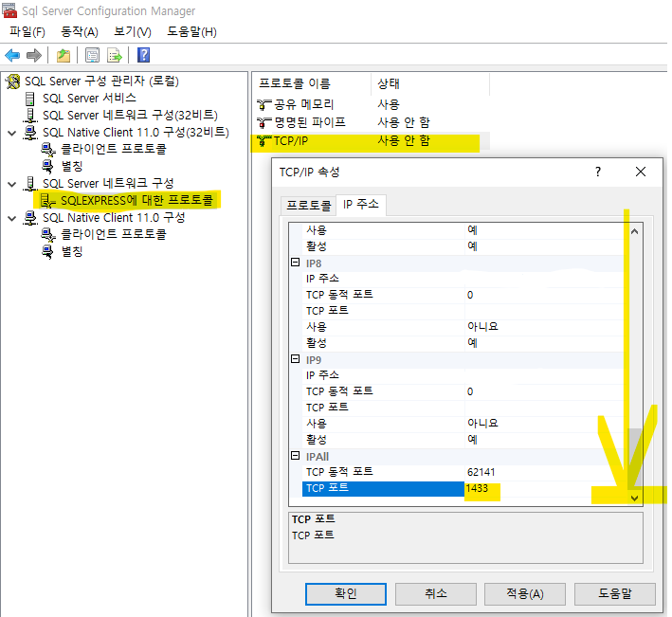Click IP9 활성 value 예
The width and height of the screenshot is (672, 617).
[472, 440]
